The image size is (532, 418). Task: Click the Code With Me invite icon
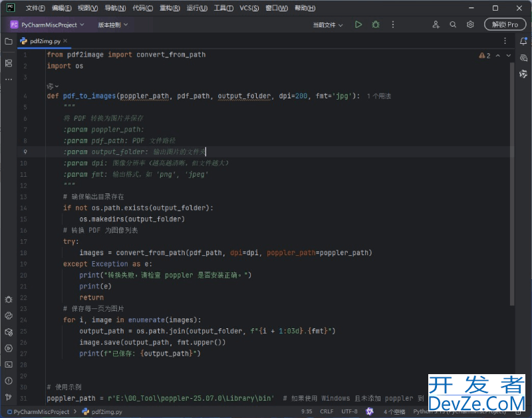pyautogui.click(x=436, y=24)
